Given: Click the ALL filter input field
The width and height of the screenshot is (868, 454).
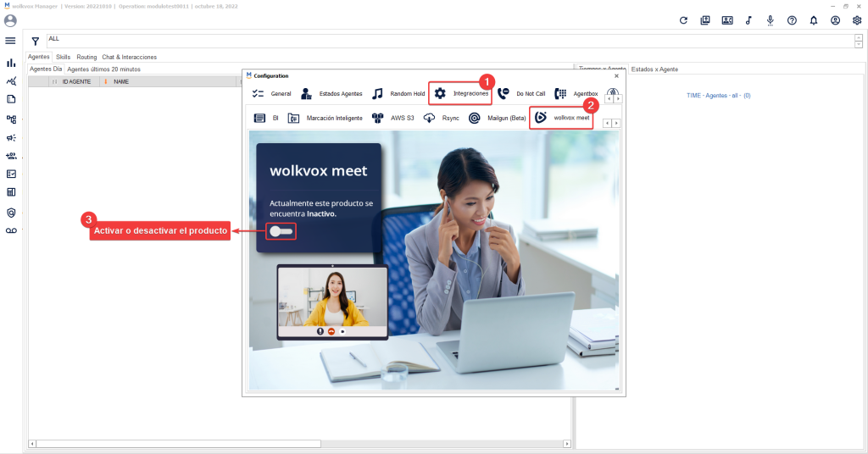Looking at the screenshot, I should pos(449,41).
